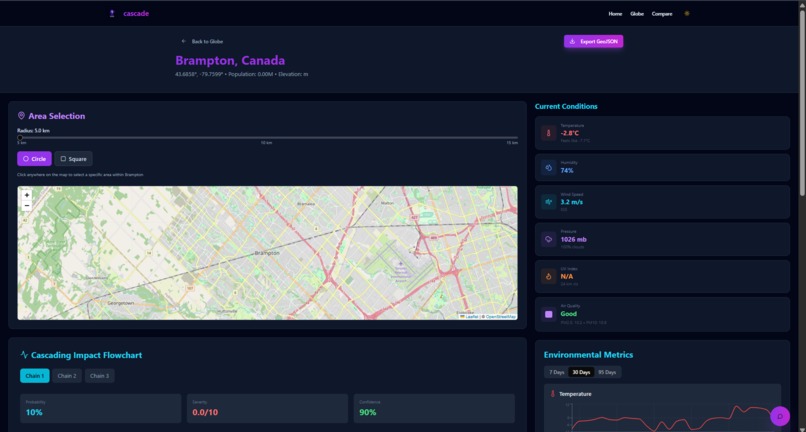
Task: Click the Export GeoJSON button
Action: (594, 42)
